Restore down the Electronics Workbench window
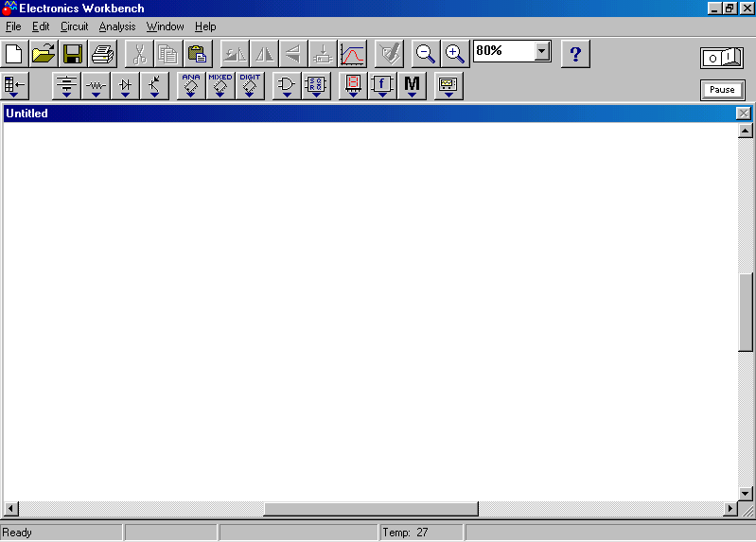This screenshot has width=756, height=542. point(730,9)
